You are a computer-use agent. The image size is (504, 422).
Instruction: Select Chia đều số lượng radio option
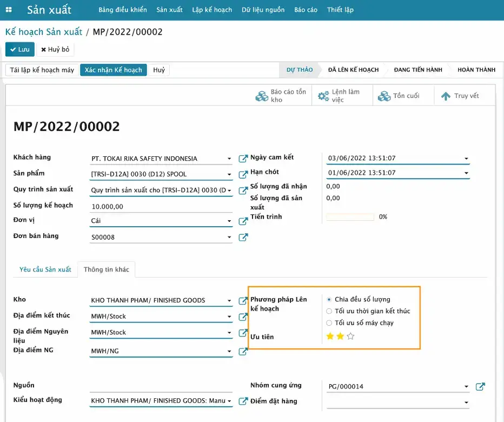click(329, 299)
